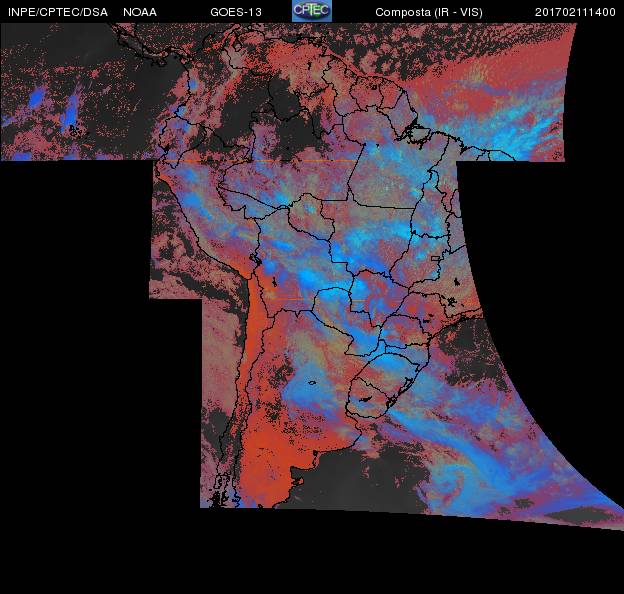Image resolution: width=624 pixels, height=594 pixels.
Task: Click the NOAA label in the header
Action: [140, 12]
